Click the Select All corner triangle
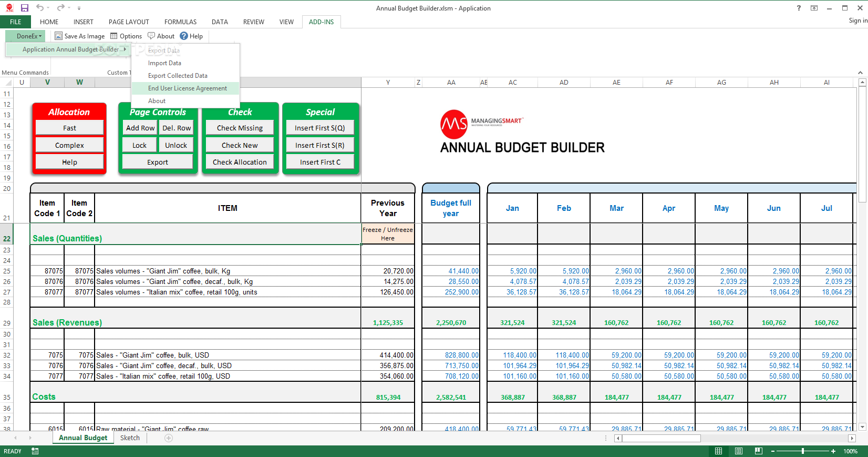Viewport: 868px width, 457px height. point(8,83)
